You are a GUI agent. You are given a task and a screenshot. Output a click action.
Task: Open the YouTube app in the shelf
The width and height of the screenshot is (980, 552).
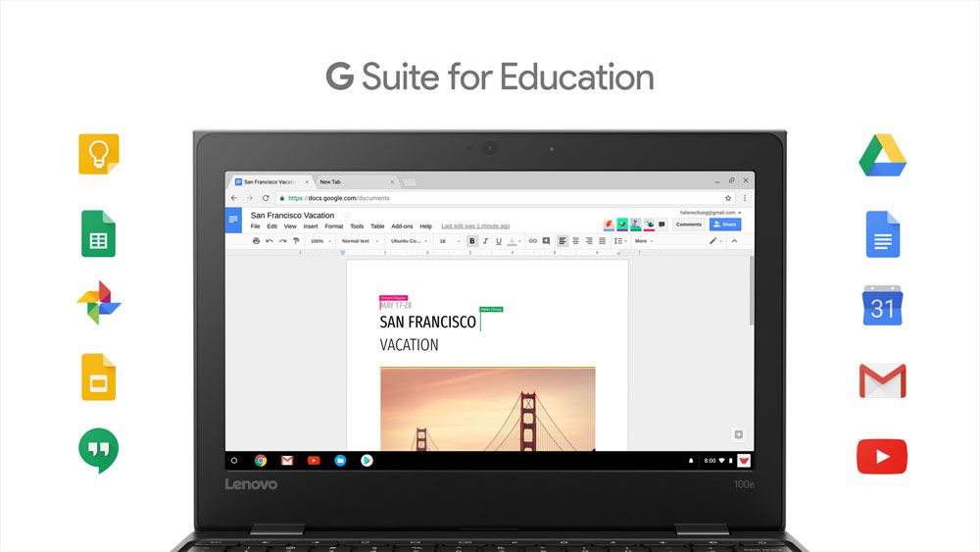click(x=314, y=460)
